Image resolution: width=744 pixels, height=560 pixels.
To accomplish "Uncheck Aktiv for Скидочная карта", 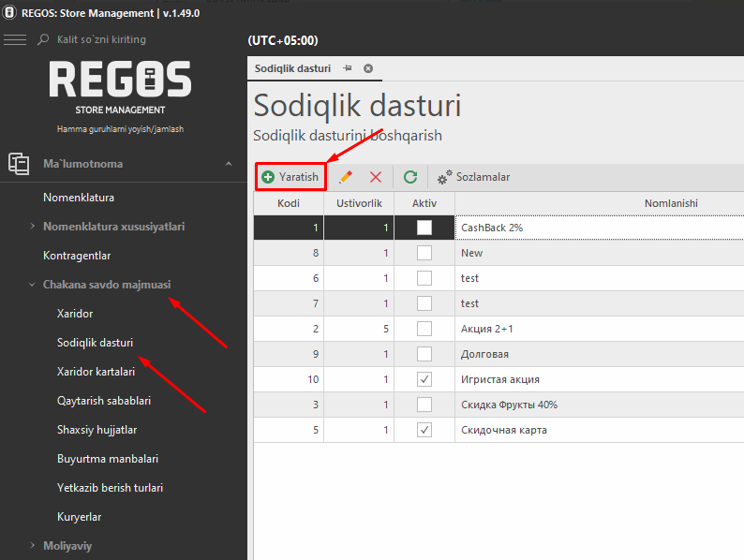I will coord(424,430).
